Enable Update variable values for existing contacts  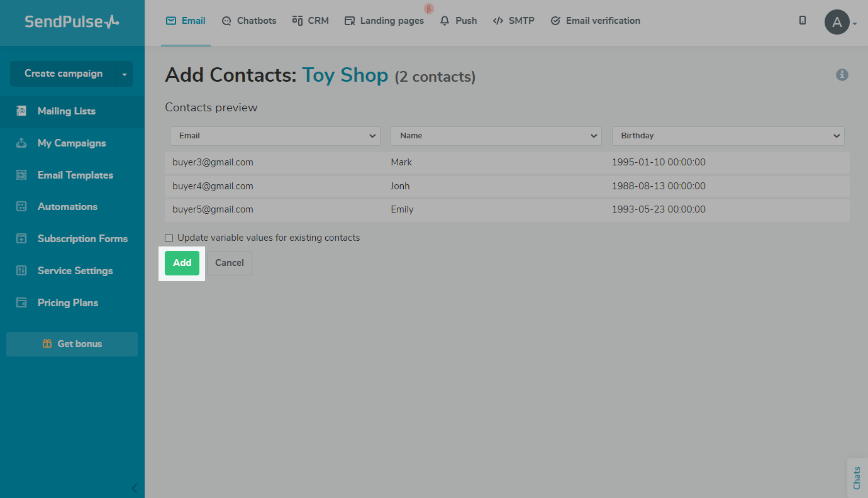point(169,238)
